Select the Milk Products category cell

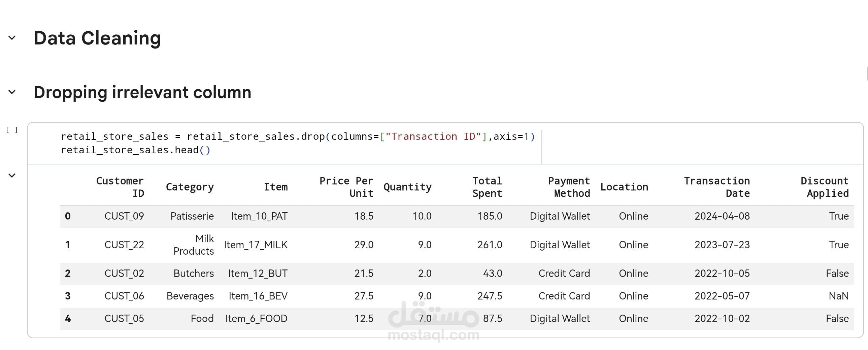coord(194,245)
